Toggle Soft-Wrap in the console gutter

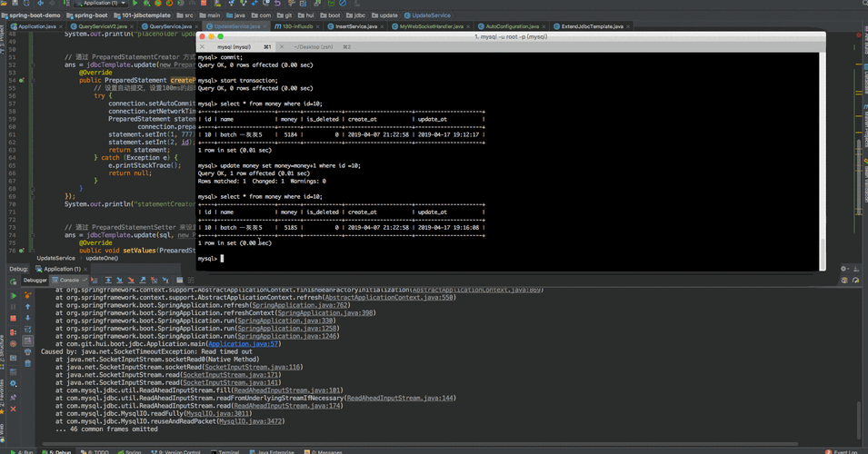pyautogui.click(x=27, y=330)
